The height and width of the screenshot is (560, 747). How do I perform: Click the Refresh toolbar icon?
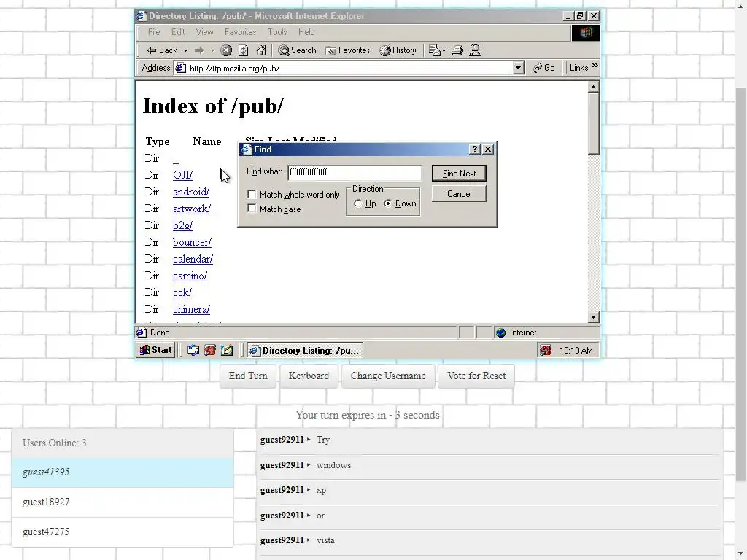point(244,50)
